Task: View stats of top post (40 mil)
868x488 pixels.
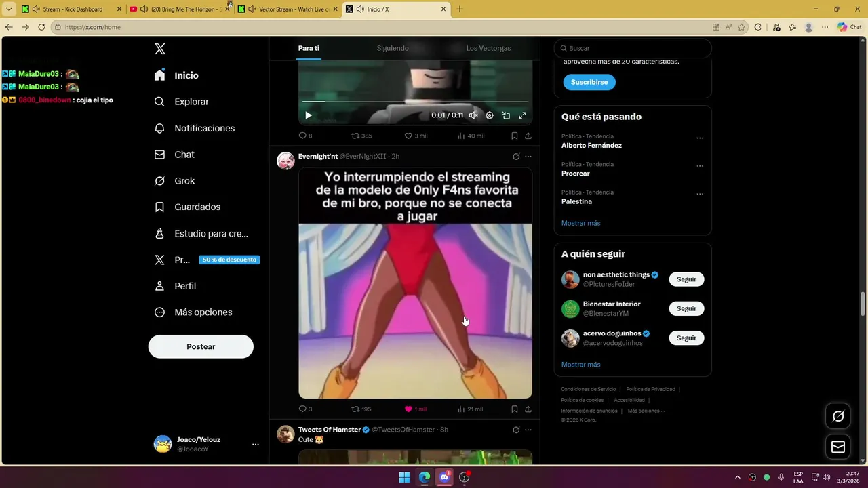Action: [x=471, y=136]
